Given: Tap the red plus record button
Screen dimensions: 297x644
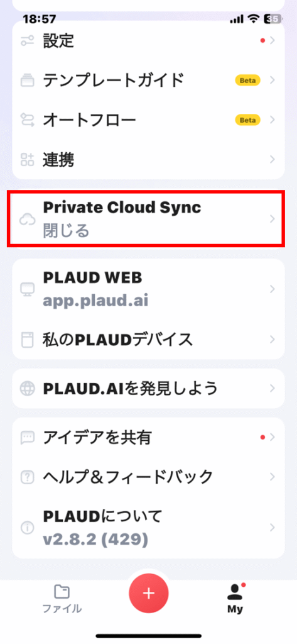Looking at the screenshot, I should coord(148,593).
